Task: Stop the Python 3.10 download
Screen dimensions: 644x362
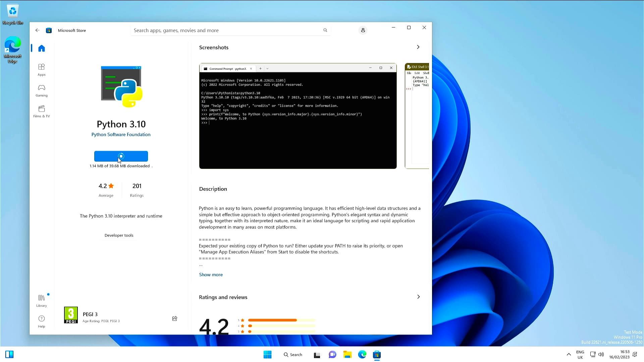Action: pos(121,156)
